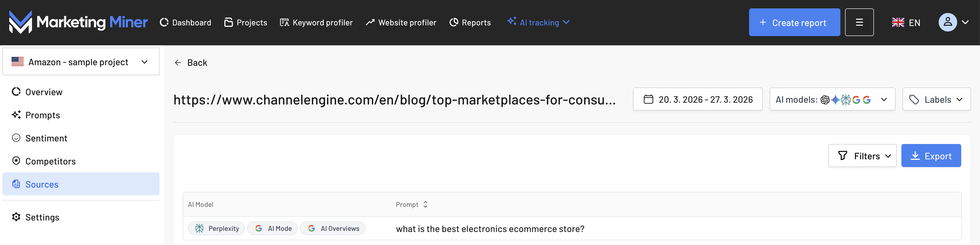This screenshot has height=245, width=980.
Task: Switch language via EN flag
Action: 906,23
